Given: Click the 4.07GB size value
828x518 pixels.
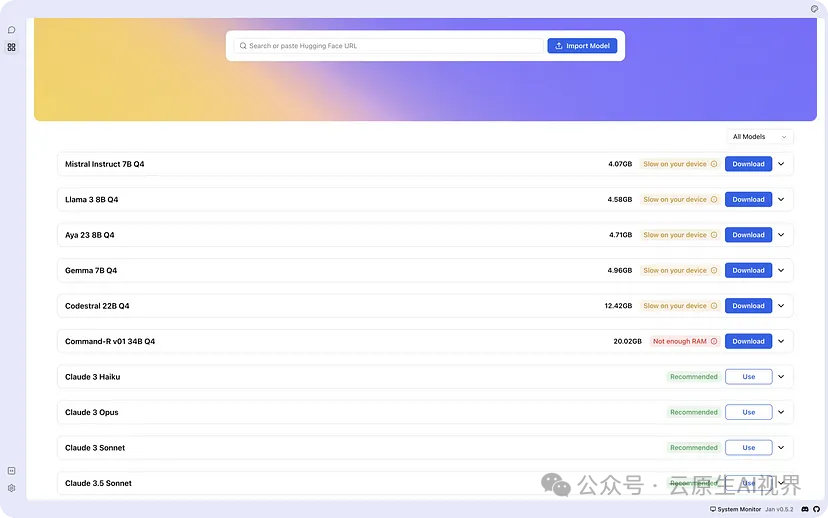Looking at the screenshot, I should pyautogui.click(x=620, y=164).
